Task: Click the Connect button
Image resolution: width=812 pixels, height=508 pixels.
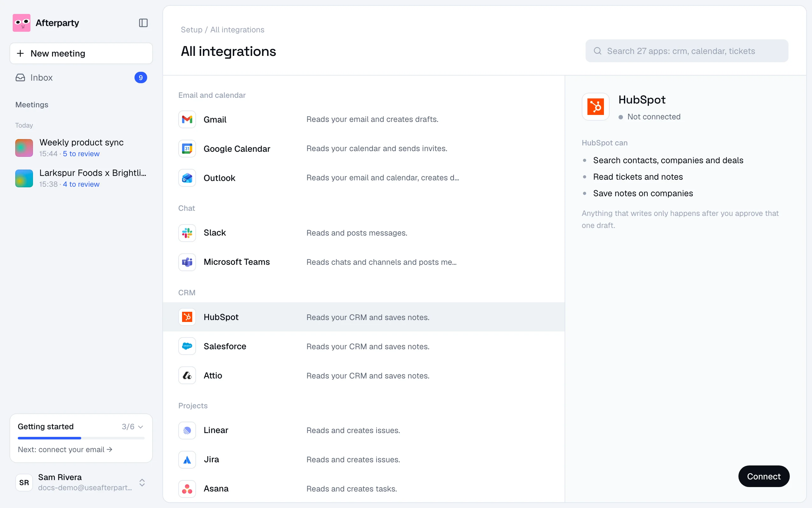Action: [x=764, y=476]
